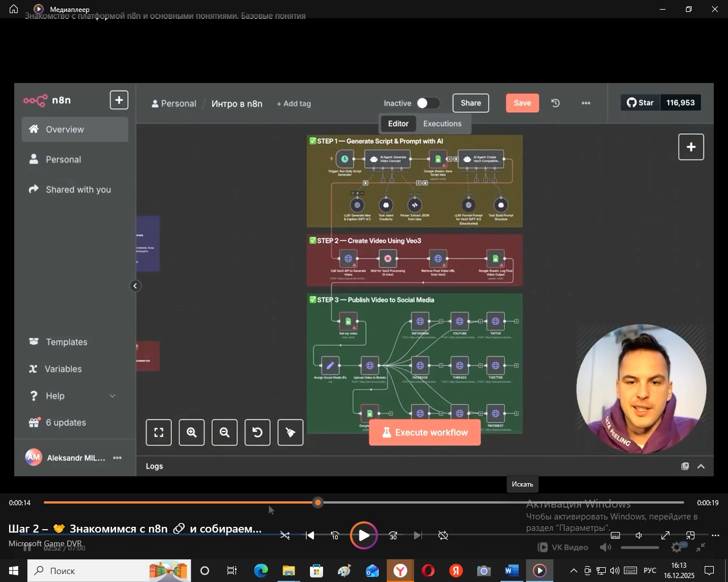Click the add node plus button on canvas
The image size is (728, 582).
coord(691,147)
